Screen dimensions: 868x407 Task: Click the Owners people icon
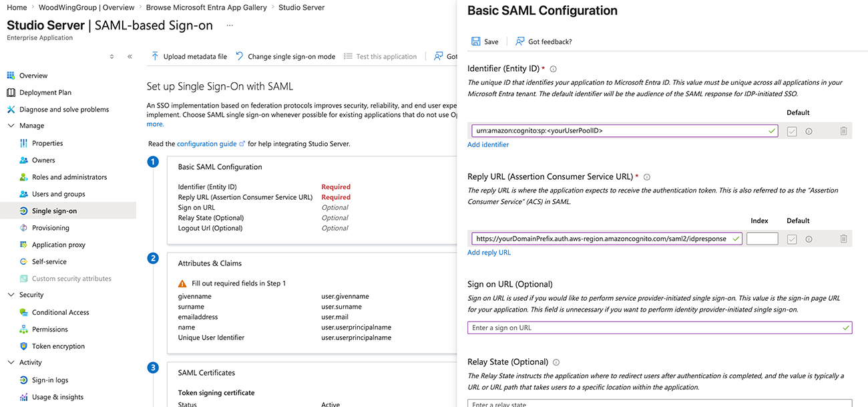pyautogui.click(x=24, y=160)
